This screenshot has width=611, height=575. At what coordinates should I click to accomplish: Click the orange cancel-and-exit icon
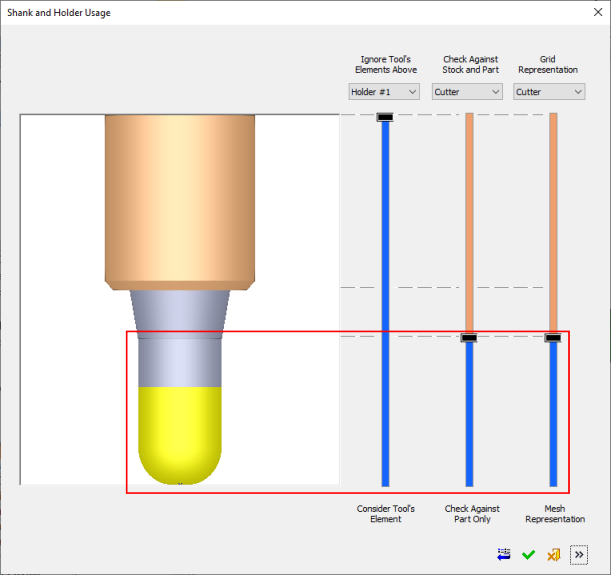pyautogui.click(x=554, y=555)
